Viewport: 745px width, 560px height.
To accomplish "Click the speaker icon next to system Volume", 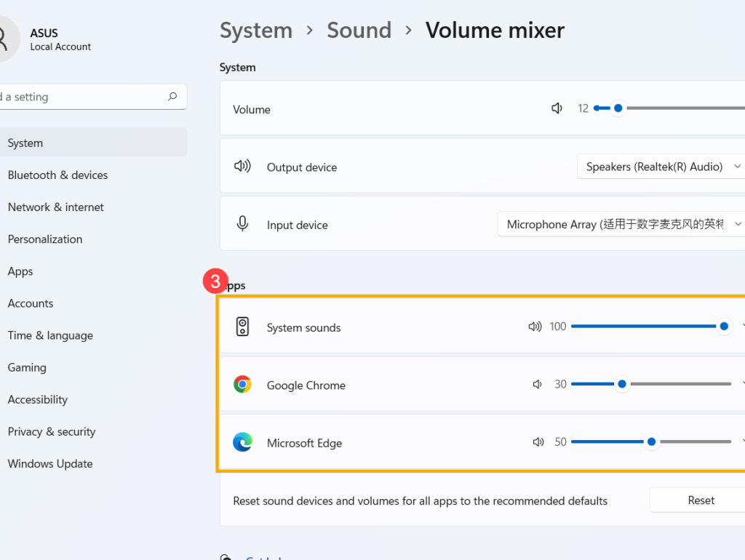I will coord(556,108).
